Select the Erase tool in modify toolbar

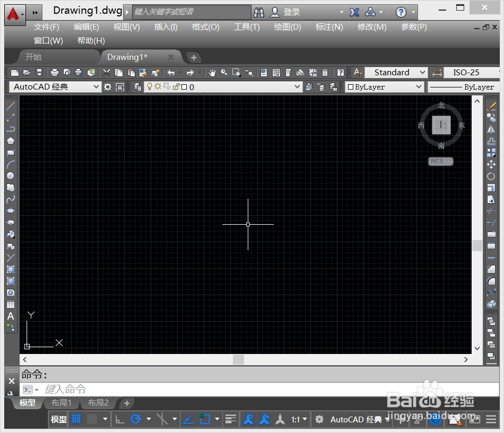point(491,106)
